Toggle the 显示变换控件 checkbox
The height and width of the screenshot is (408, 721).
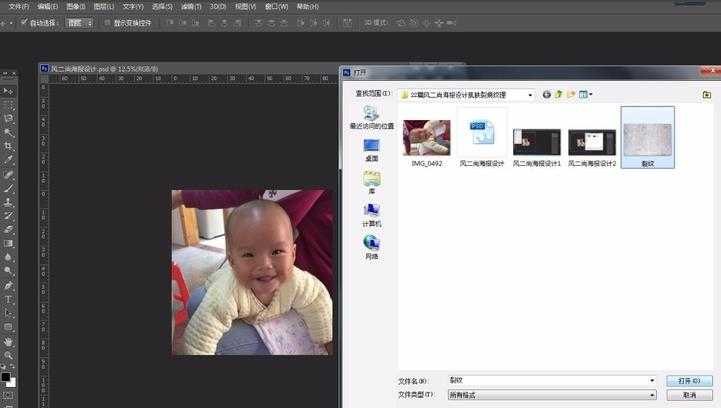pyautogui.click(x=108, y=22)
